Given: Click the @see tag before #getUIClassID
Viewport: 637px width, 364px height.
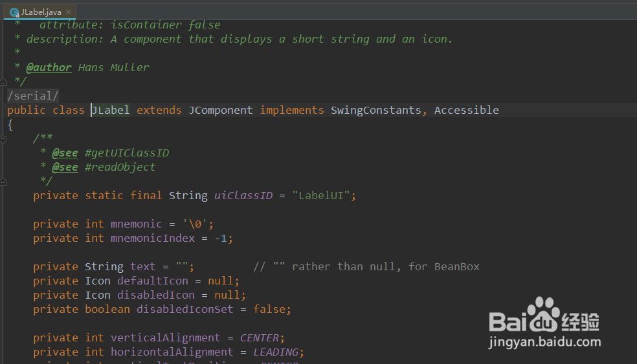Looking at the screenshot, I should (x=65, y=153).
